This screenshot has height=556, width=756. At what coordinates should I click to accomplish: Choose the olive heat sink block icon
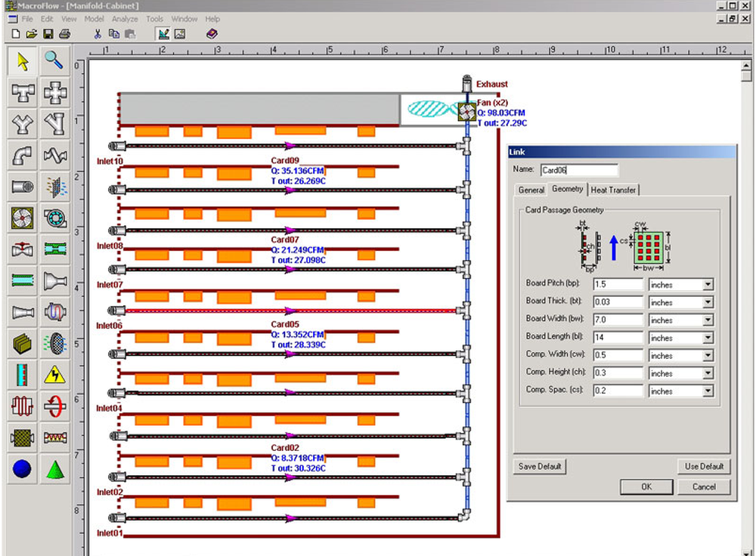[x=22, y=343]
